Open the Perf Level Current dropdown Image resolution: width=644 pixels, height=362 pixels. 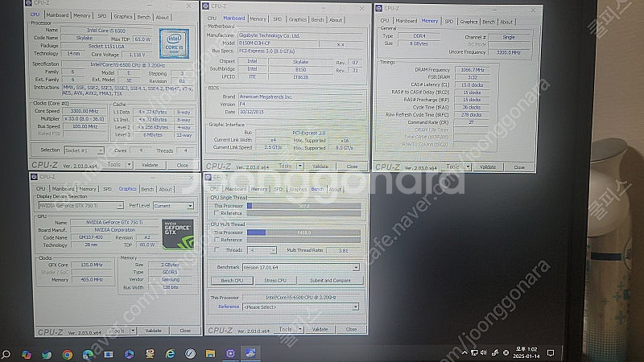[173, 206]
